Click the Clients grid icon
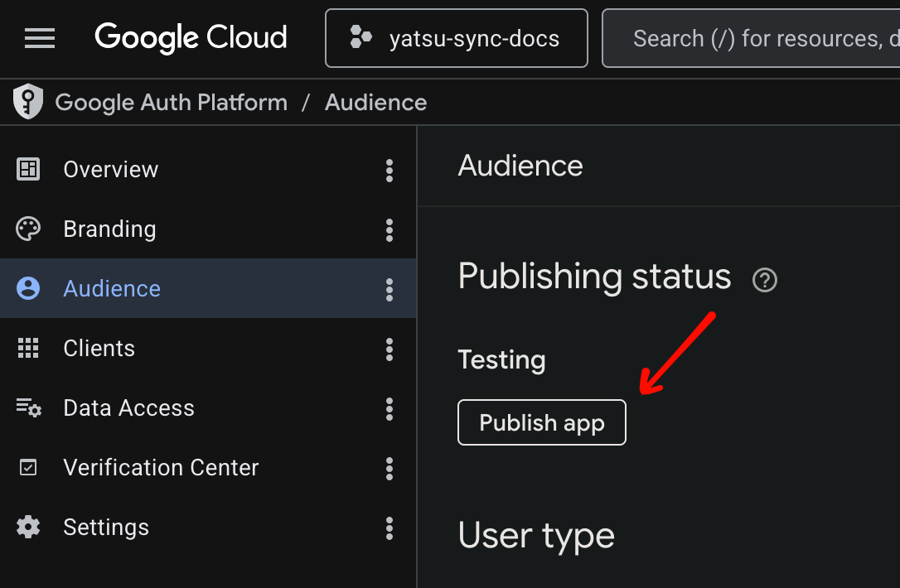Viewport: 900px width, 588px height. click(x=28, y=348)
